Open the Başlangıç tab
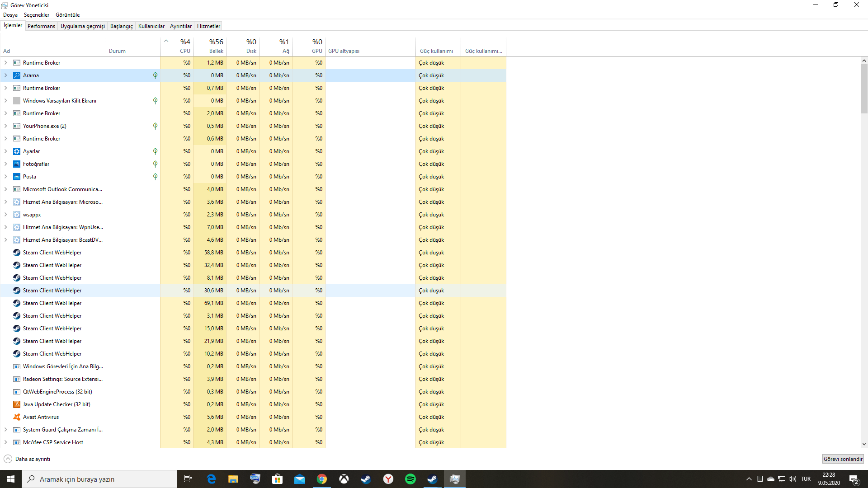This screenshot has height=488, width=868. (x=121, y=26)
